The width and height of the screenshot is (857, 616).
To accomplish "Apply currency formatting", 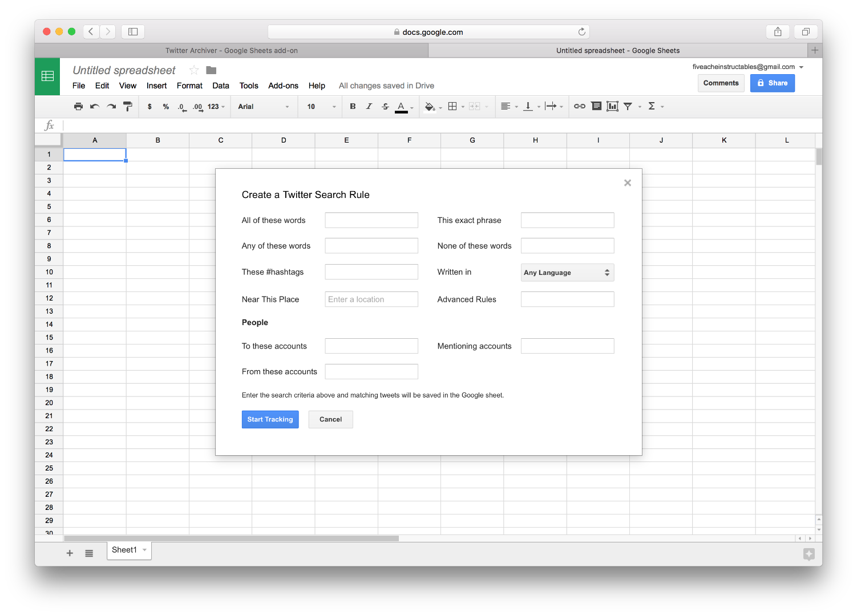I will [150, 106].
